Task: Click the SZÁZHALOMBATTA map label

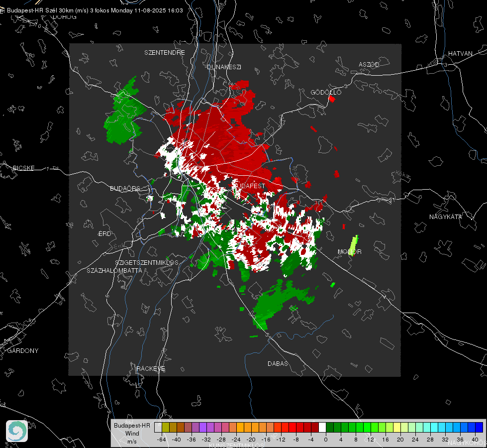Action: pyautogui.click(x=114, y=270)
